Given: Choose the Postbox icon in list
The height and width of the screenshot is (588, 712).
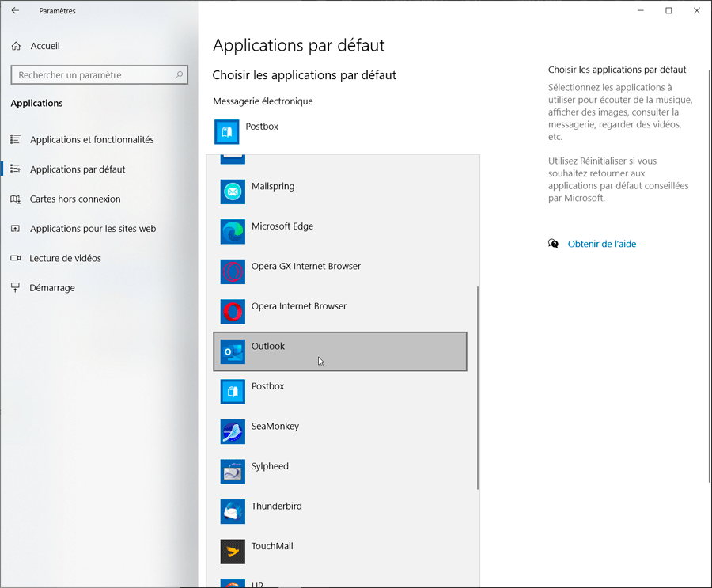Looking at the screenshot, I should (x=233, y=392).
